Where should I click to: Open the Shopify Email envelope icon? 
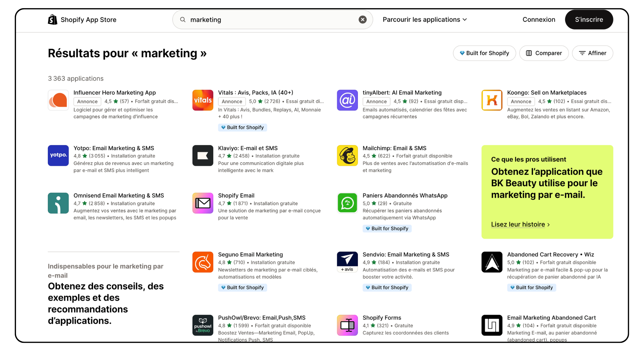point(203,203)
